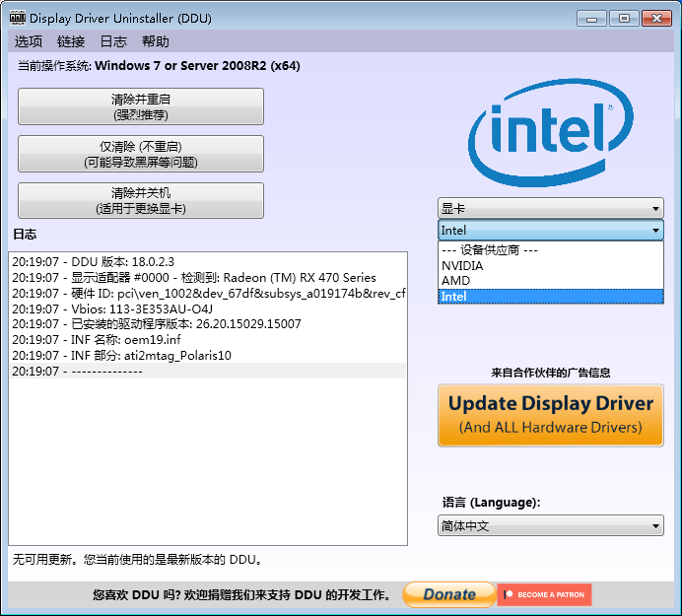Click 清除并关机 button
This screenshot has height=616, width=682.
pyautogui.click(x=141, y=200)
